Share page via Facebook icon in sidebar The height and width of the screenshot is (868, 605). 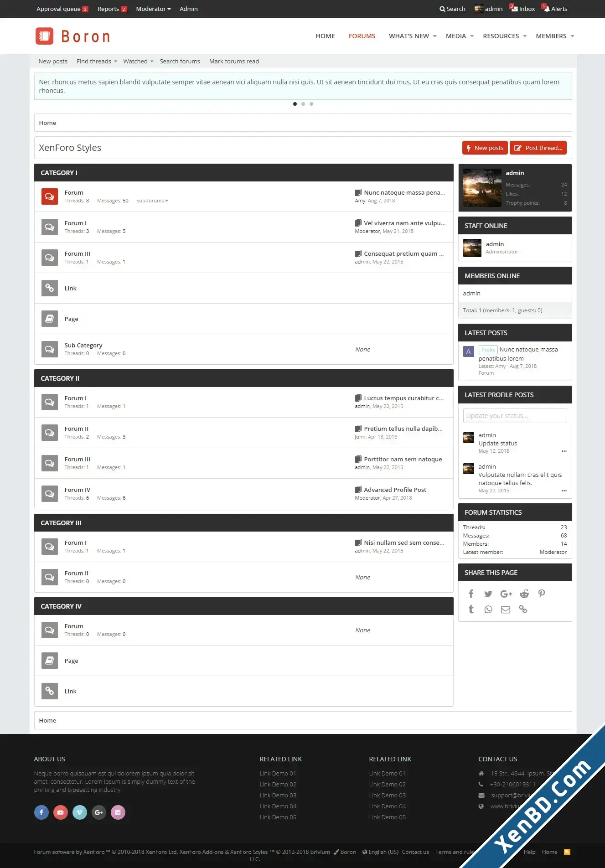pos(471,594)
